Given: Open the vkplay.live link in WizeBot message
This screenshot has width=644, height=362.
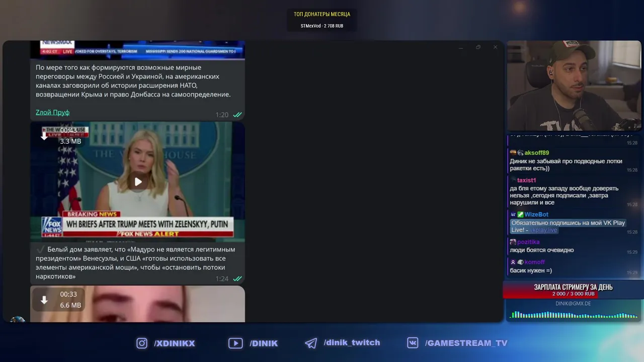Looking at the screenshot, I should coord(543,230).
